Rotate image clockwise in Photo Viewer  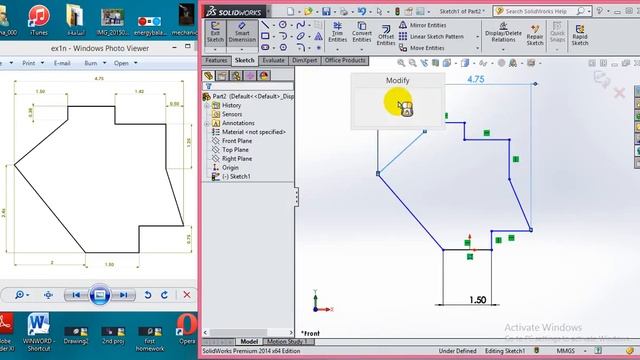164,295
